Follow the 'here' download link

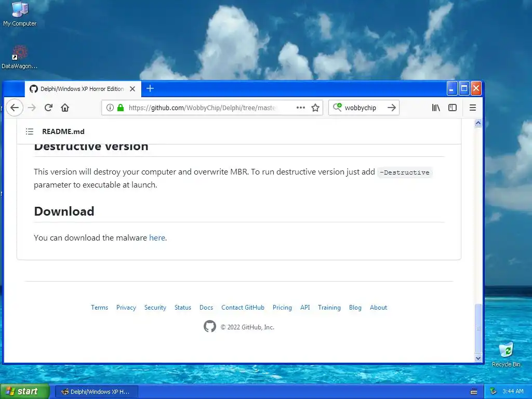pos(157,238)
